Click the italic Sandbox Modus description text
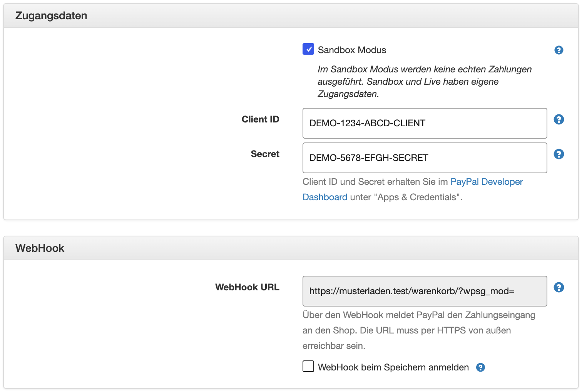Image resolution: width=582 pixels, height=392 pixels. [425, 82]
